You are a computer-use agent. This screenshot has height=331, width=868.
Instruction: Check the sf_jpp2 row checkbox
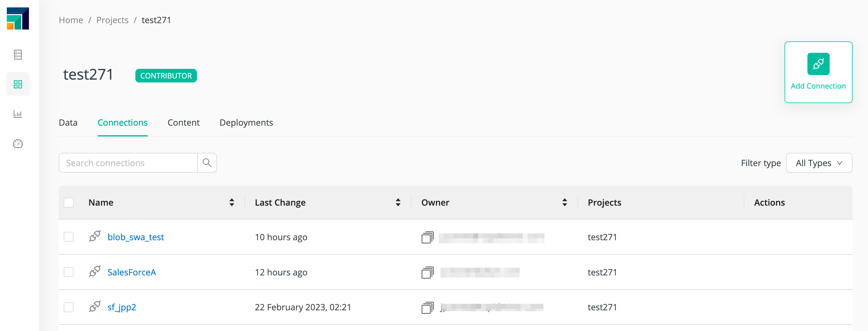point(69,307)
